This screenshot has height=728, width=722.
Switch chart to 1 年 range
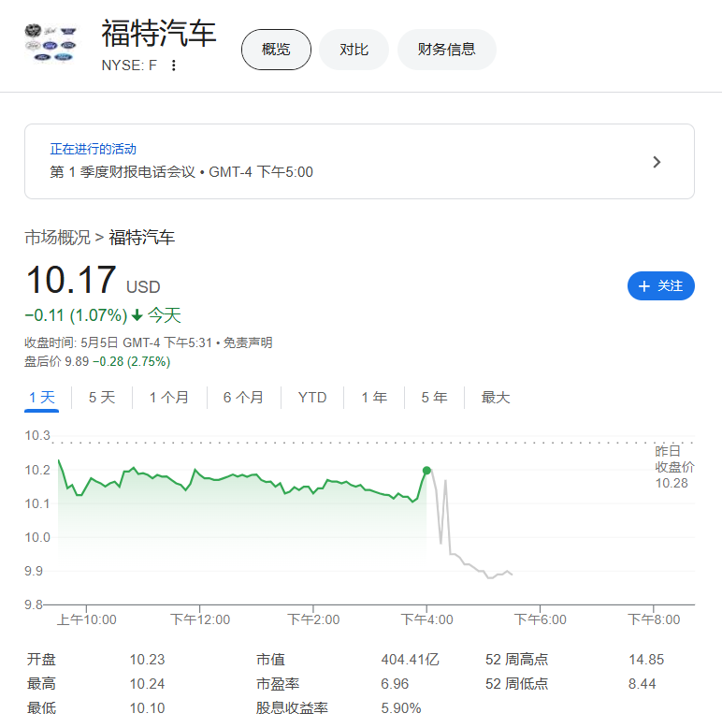[374, 398]
